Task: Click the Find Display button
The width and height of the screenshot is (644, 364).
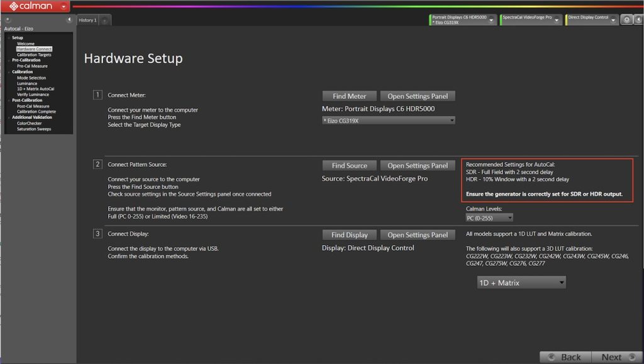Action: click(349, 235)
